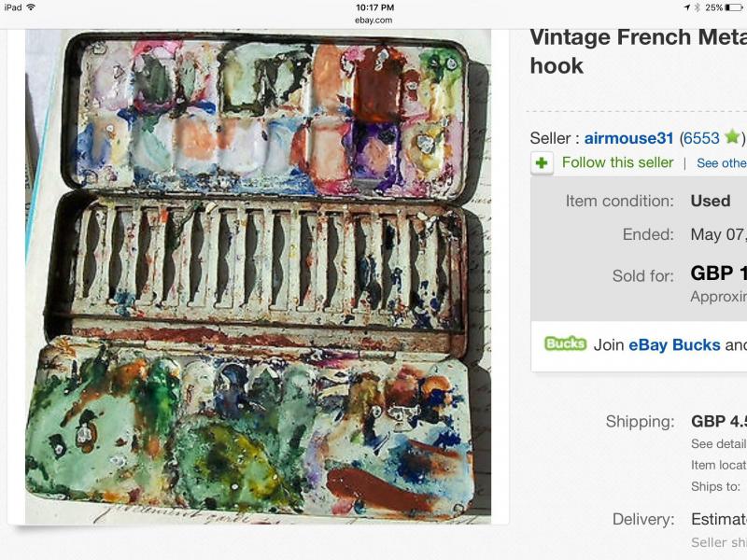Click the eBay Bucks link
This screenshot has width=747, height=560.
pyautogui.click(x=674, y=344)
